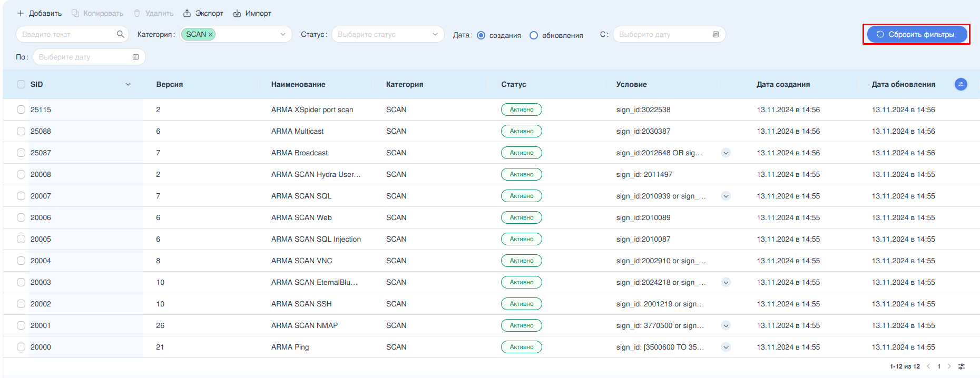Remove the SCAN category tag

(210, 34)
